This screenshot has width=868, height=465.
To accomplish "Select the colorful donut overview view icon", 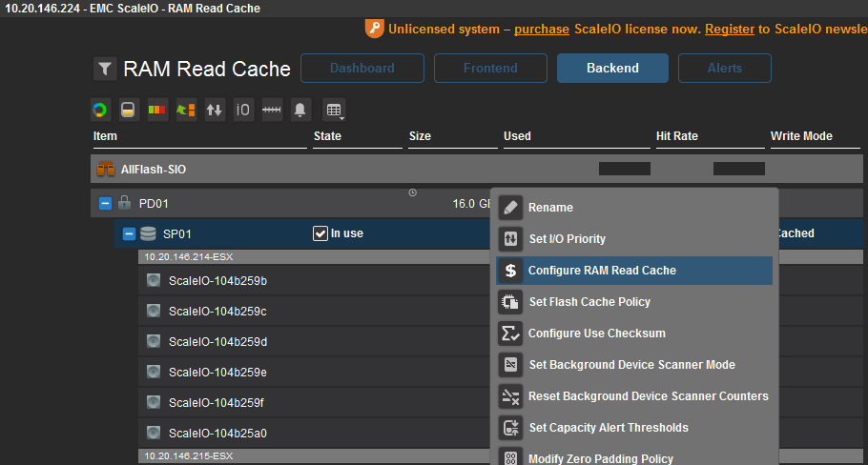I will click(x=100, y=110).
